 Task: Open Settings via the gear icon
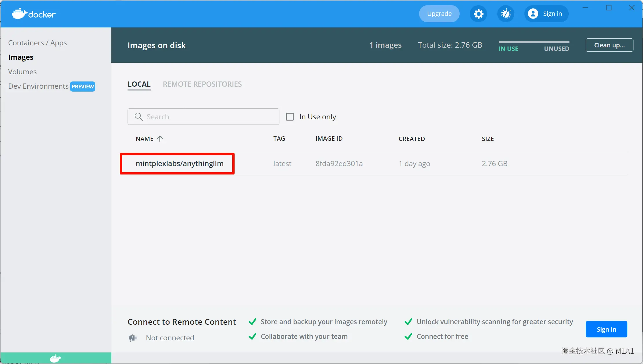coord(478,14)
